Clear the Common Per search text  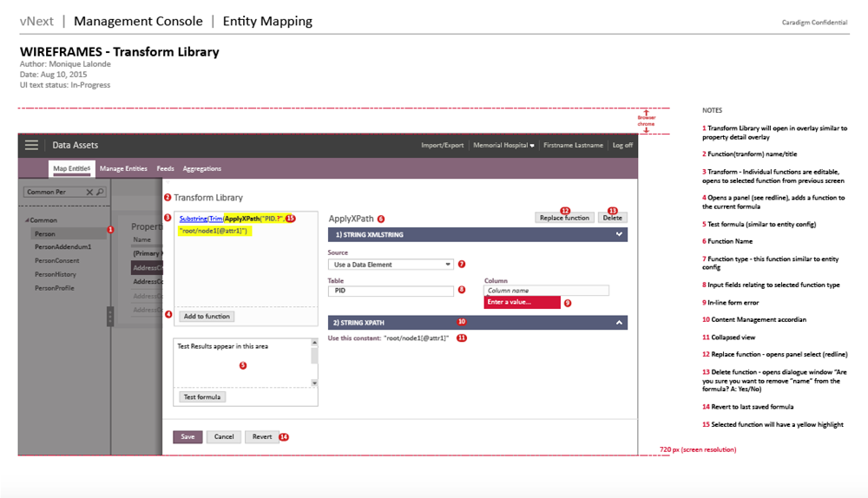89,193
